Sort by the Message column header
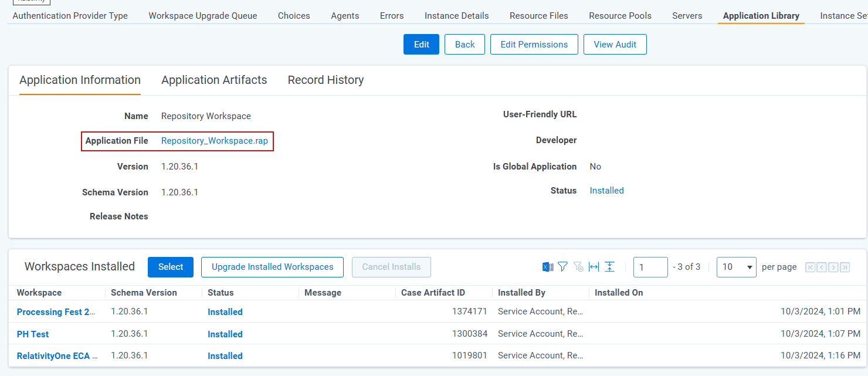This screenshot has height=376, width=868. [x=323, y=293]
